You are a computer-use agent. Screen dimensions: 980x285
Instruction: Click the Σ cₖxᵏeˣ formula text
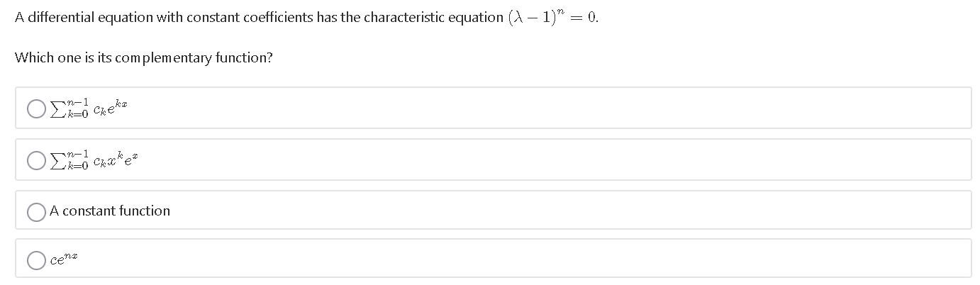pyautogui.click(x=88, y=159)
